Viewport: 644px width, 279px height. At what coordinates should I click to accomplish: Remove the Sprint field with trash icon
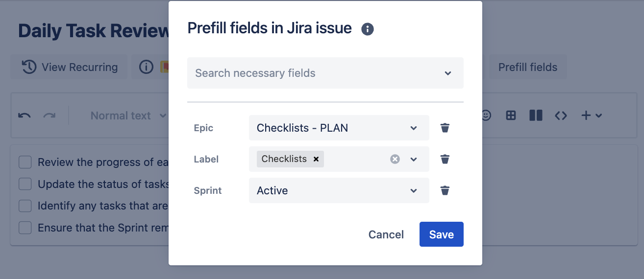pos(445,190)
